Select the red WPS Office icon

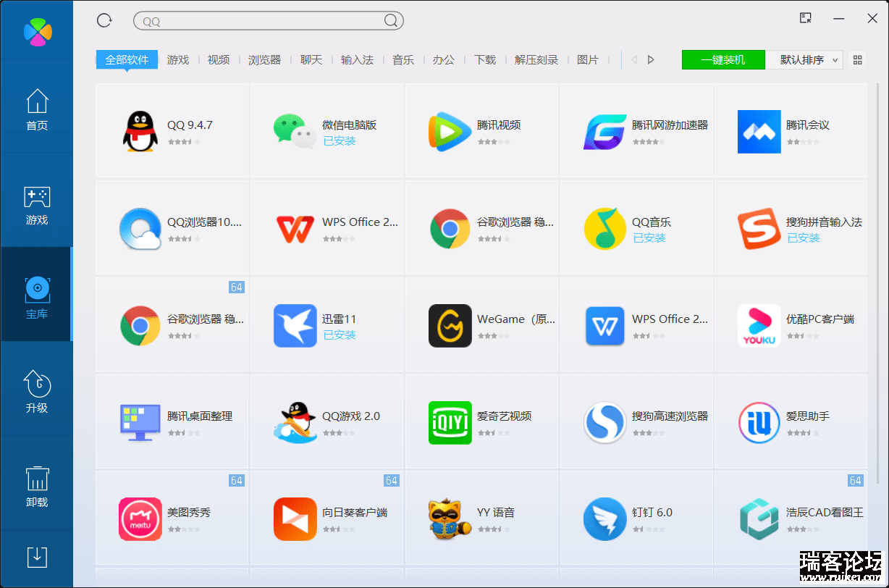(295, 229)
